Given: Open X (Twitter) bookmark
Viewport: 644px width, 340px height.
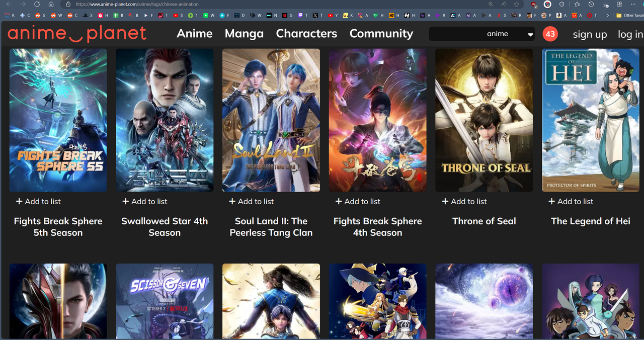Looking at the screenshot, I should tap(317, 15).
